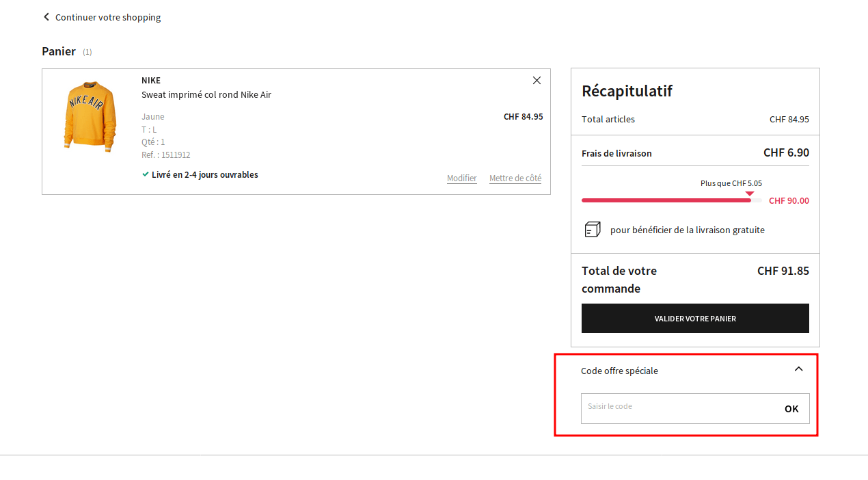Click "Mettre de côté" to save the item
Image resolution: width=868 pixels, height=480 pixels.
[515, 178]
